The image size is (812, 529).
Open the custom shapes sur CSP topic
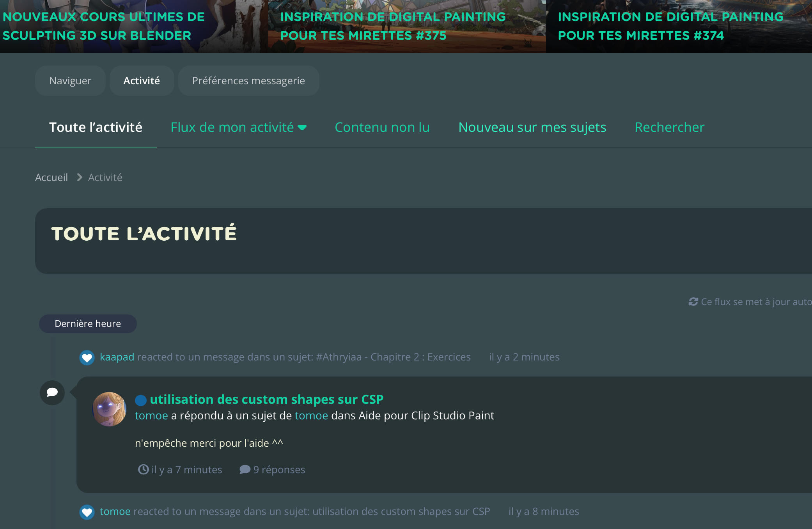click(x=267, y=399)
